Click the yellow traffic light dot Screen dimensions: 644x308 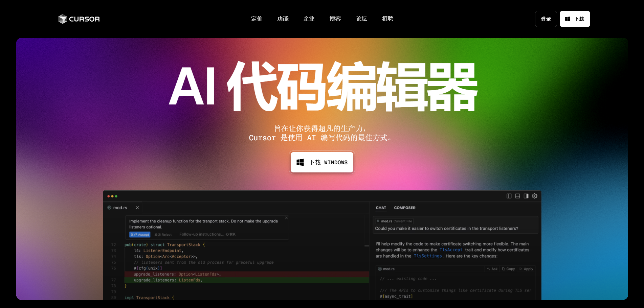112,196
